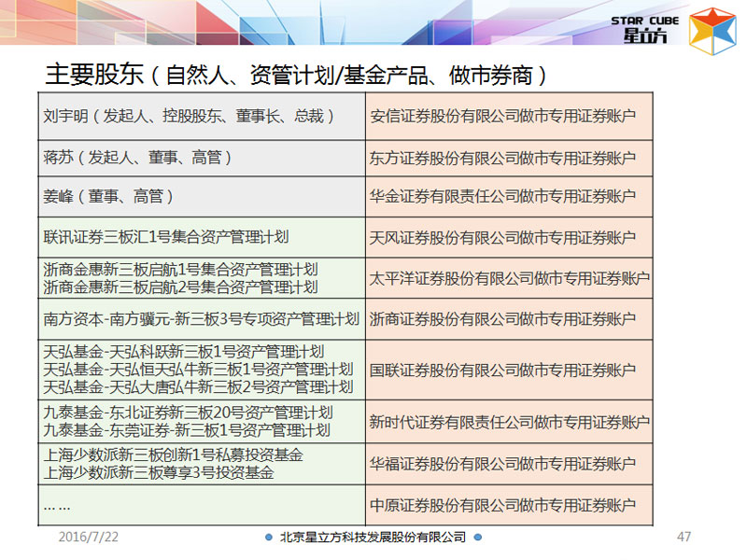Click the slide page number 47

(684, 538)
